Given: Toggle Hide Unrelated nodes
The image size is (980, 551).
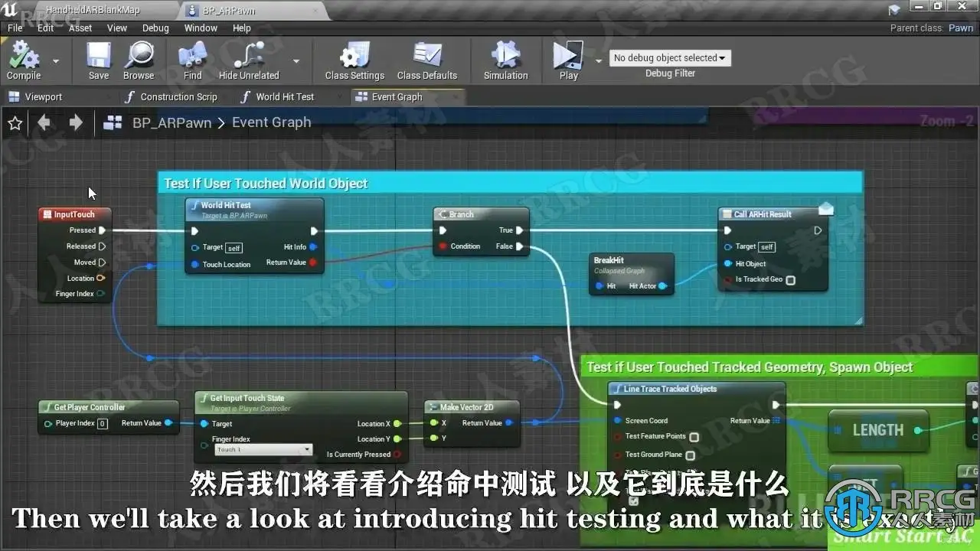Looking at the screenshot, I should click(x=249, y=60).
